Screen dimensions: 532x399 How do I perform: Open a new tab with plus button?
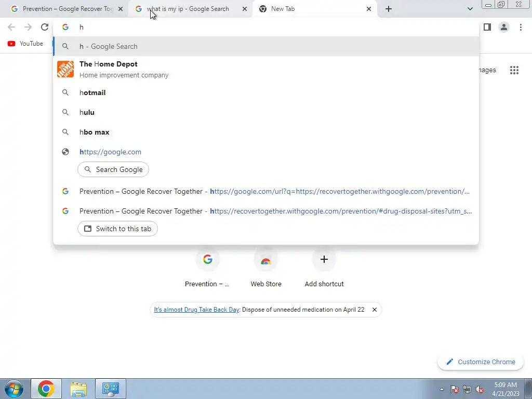pos(389,9)
